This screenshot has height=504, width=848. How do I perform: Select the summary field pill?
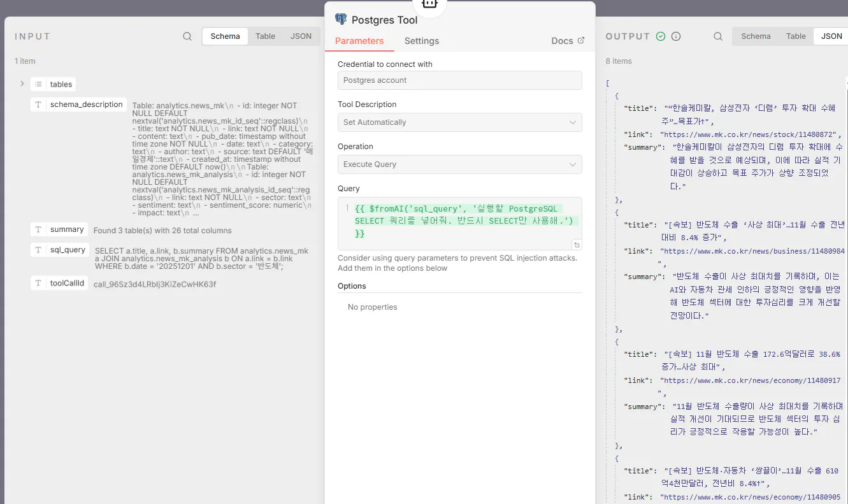(59, 229)
